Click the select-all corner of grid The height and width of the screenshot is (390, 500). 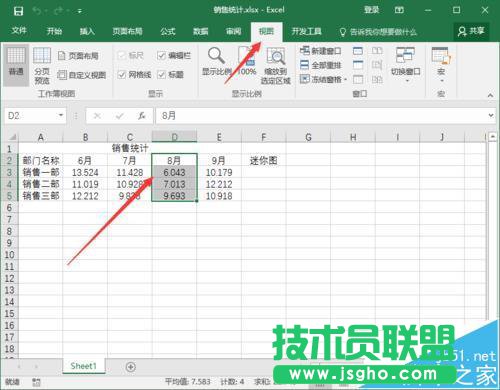[x=12, y=137]
